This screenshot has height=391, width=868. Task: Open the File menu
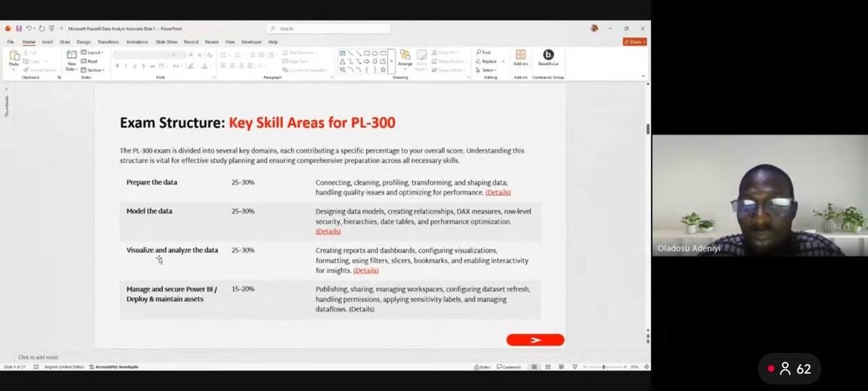(11, 42)
